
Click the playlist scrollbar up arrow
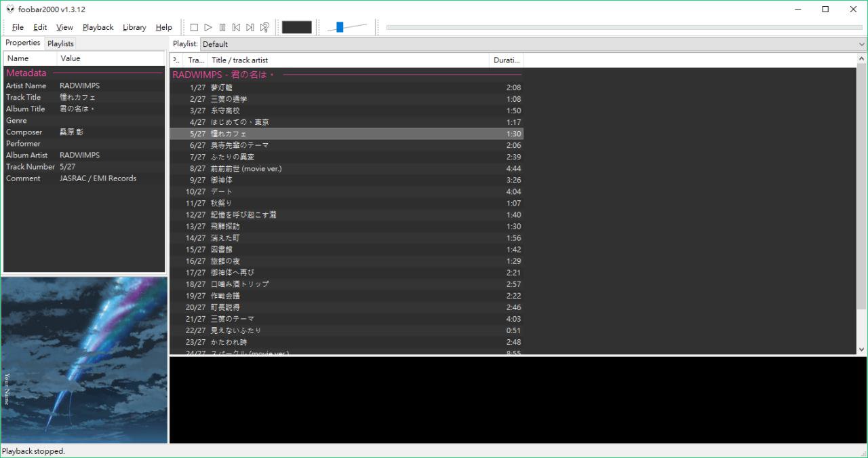click(x=862, y=58)
